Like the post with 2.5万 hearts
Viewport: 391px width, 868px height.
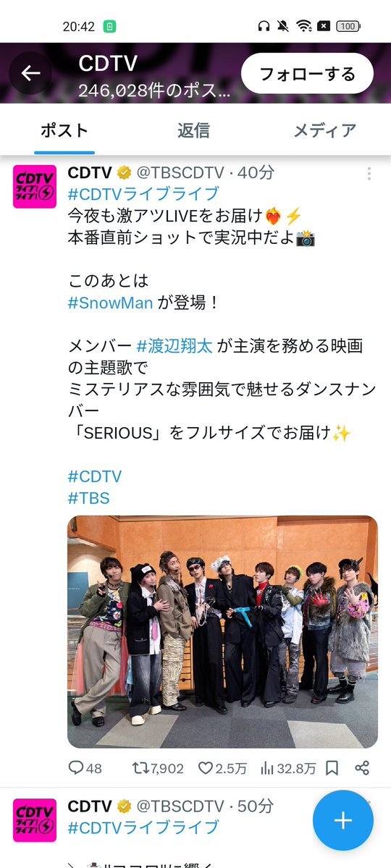coord(206,768)
